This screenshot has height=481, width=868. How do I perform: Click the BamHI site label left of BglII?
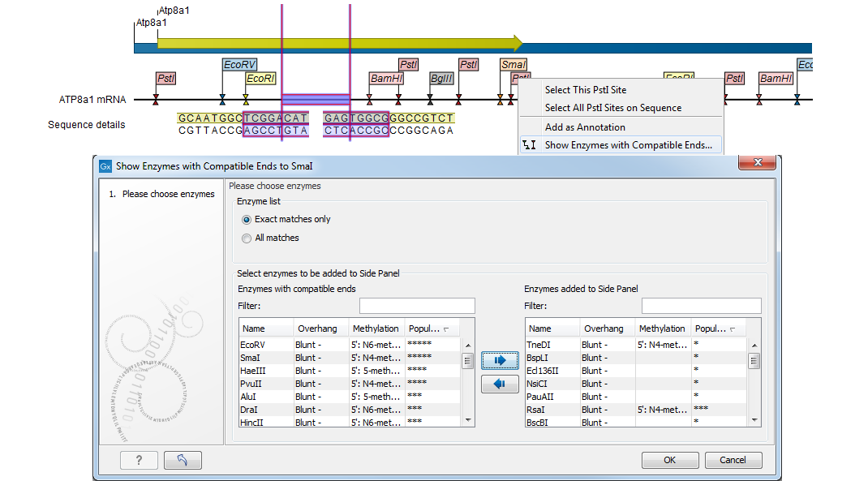pyautogui.click(x=386, y=79)
